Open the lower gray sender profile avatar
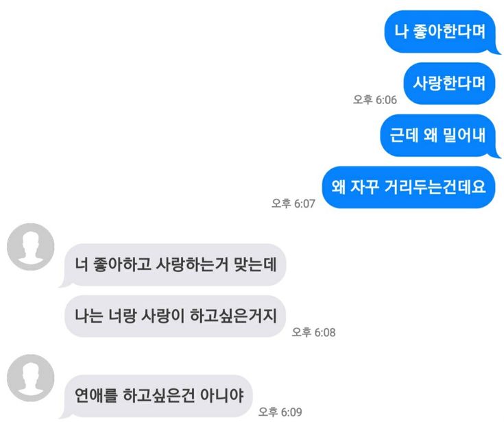The height and width of the screenshot is (424, 504). [x=31, y=378]
